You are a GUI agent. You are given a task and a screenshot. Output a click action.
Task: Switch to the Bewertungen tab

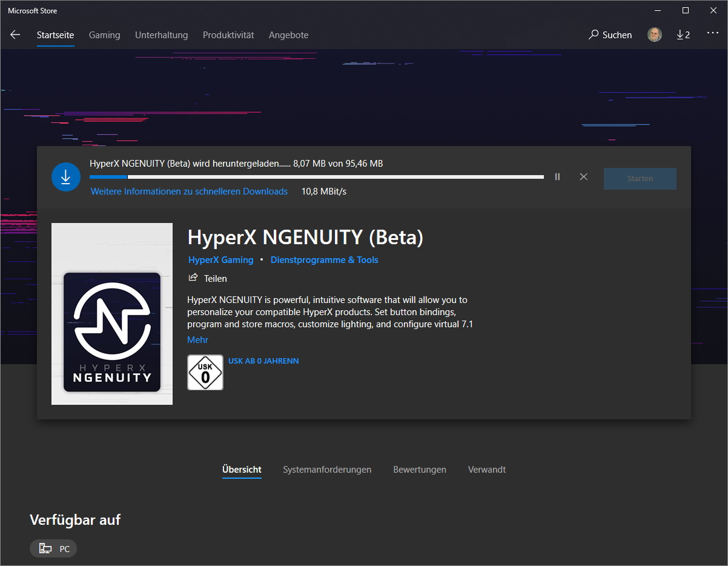click(x=420, y=470)
